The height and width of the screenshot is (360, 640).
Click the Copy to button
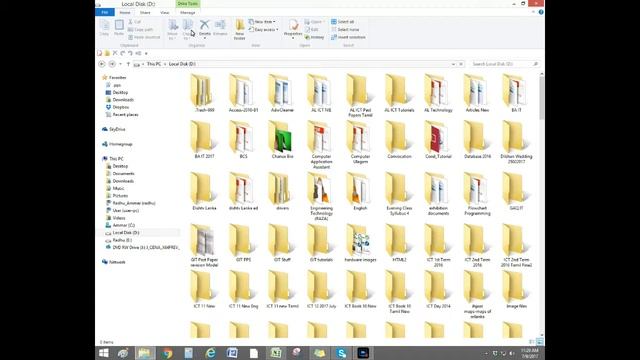click(187, 30)
